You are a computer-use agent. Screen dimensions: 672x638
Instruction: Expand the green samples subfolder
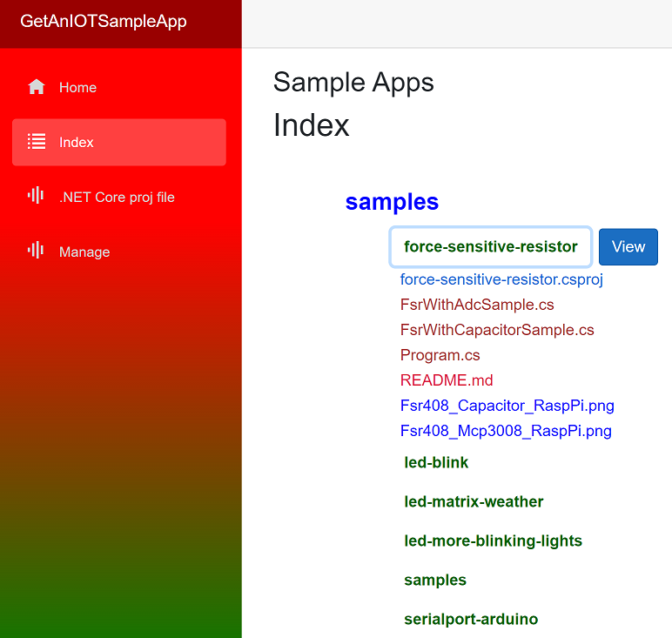(435, 581)
